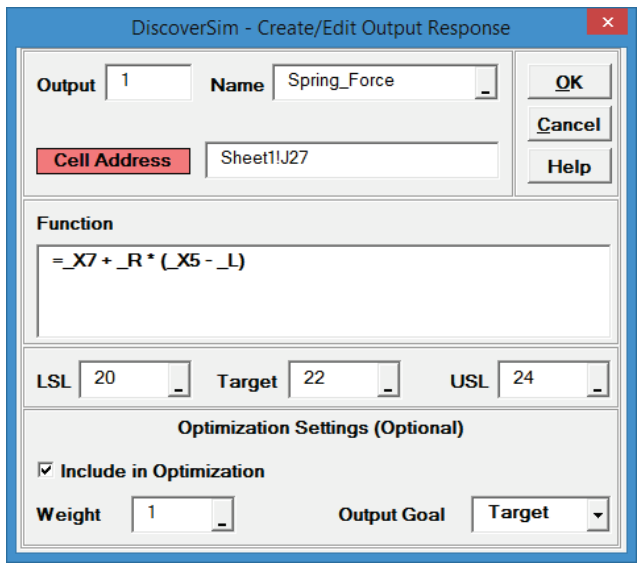
Task: Click the red Cell Address button
Action: tap(112, 160)
